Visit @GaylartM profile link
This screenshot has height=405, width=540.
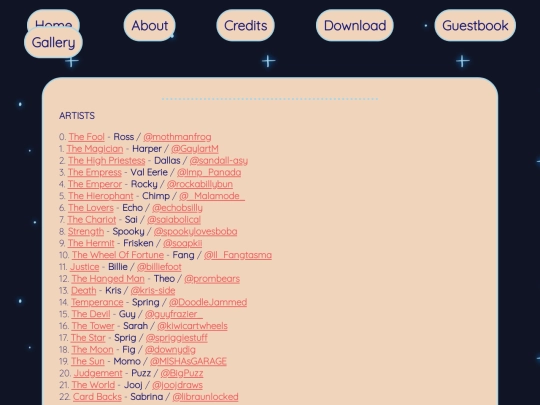click(x=195, y=149)
